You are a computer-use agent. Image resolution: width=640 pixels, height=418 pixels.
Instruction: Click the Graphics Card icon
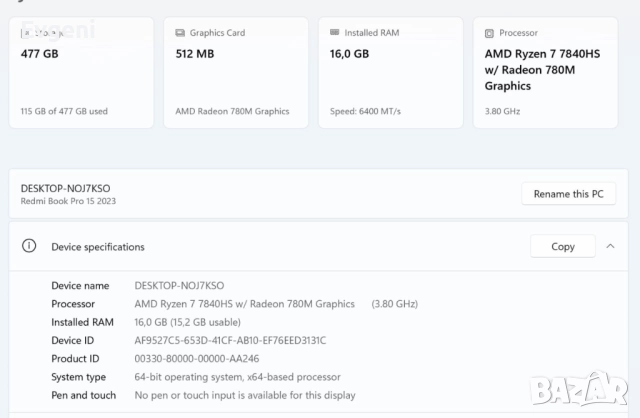click(x=180, y=33)
